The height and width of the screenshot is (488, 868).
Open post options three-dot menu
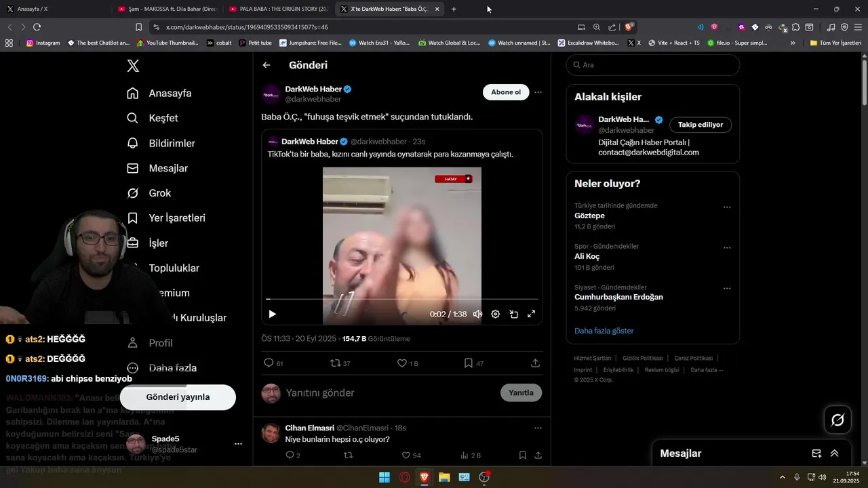pos(538,92)
